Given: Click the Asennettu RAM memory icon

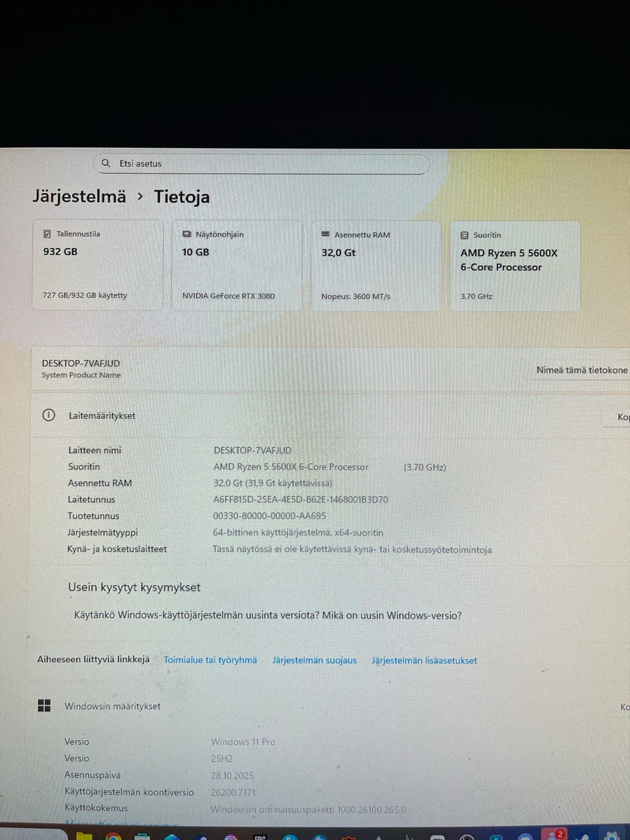Looking at the screenshot, I should click(325, 234).
